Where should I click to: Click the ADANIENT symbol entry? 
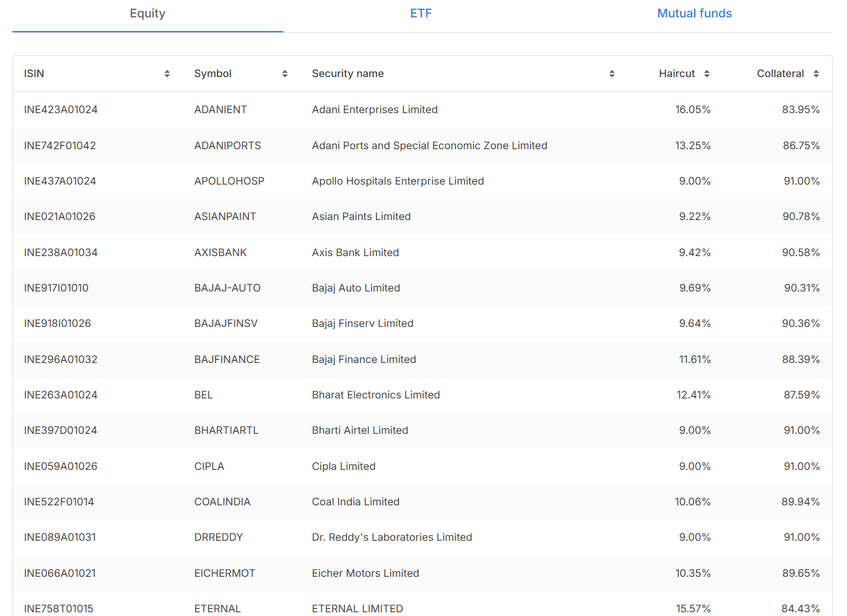click(x=221, y=109)
